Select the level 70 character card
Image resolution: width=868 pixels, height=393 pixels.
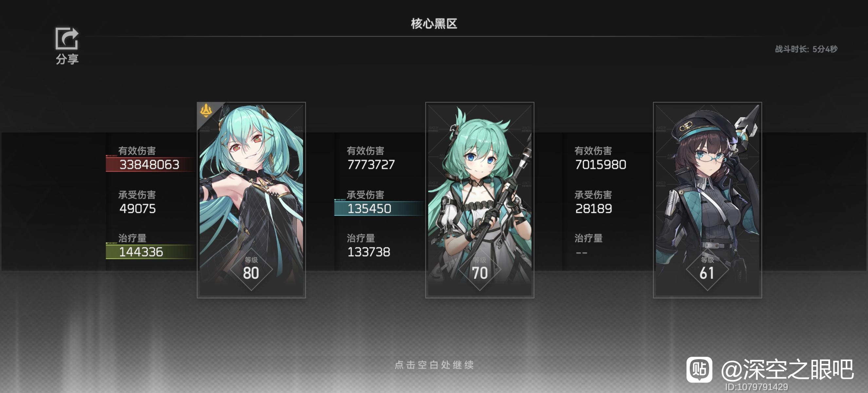coord(479,200)
